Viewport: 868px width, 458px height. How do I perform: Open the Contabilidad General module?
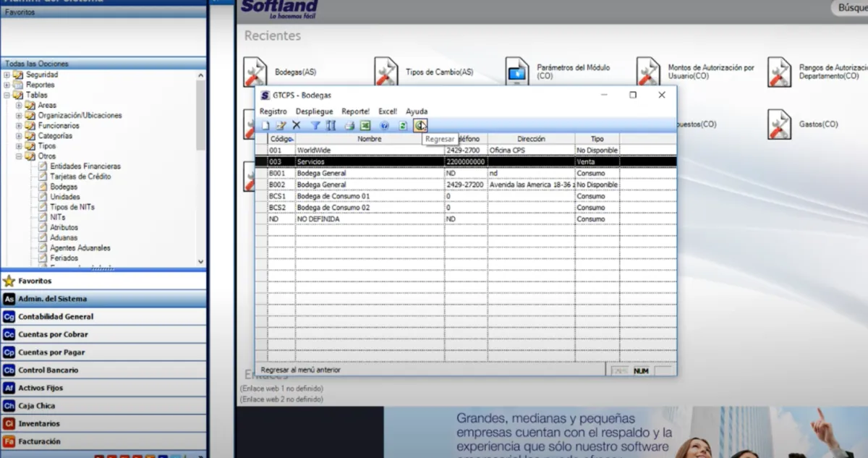(56, 316)
